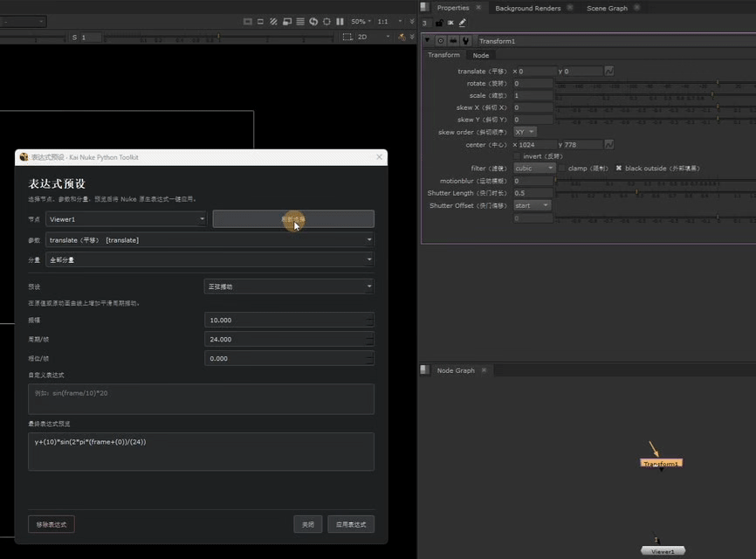The height and width of the screenshot is (559, 756).
Task: Select the Transform1 node in Node Graph
Action: (661, 463)
